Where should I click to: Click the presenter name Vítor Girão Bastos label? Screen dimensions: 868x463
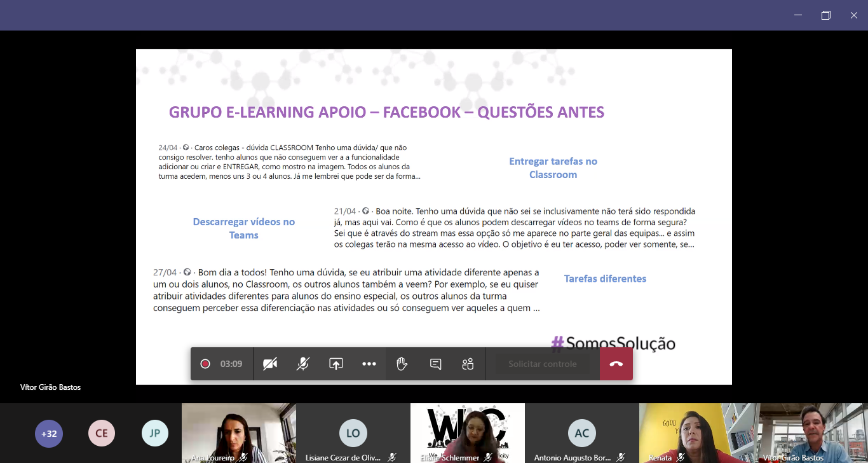50,387
